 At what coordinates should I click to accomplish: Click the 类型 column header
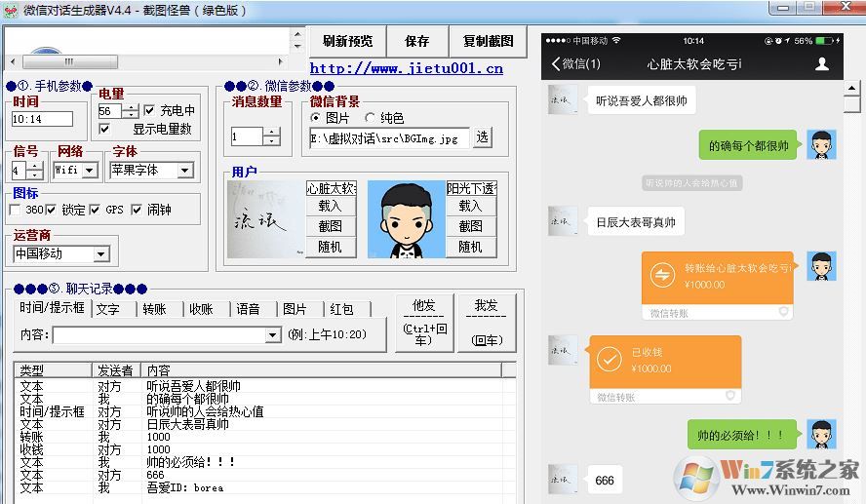click(53, 369)
